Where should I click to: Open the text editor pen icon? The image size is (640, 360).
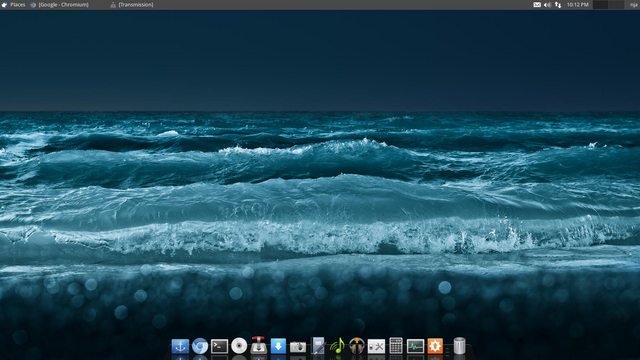coord(318,345)
